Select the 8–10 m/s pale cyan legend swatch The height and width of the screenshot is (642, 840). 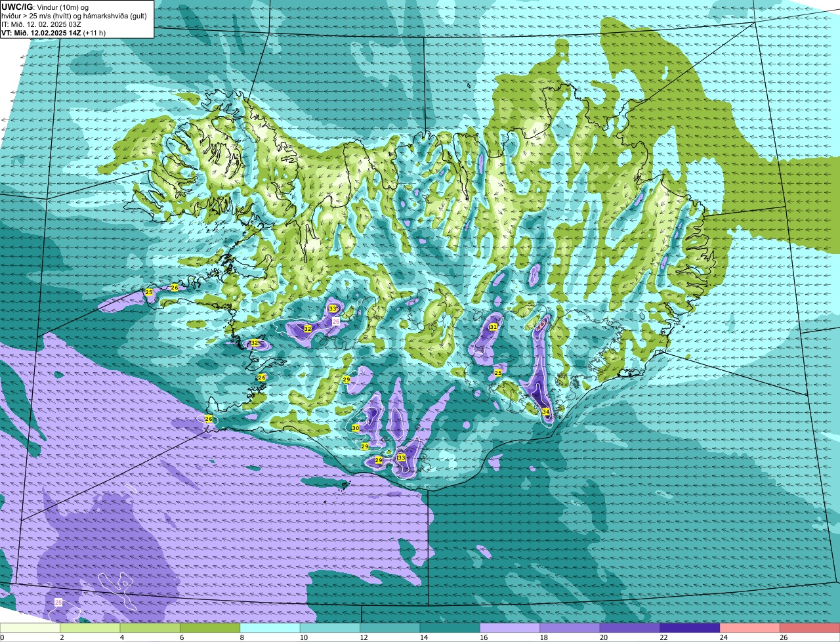(270, 628)
